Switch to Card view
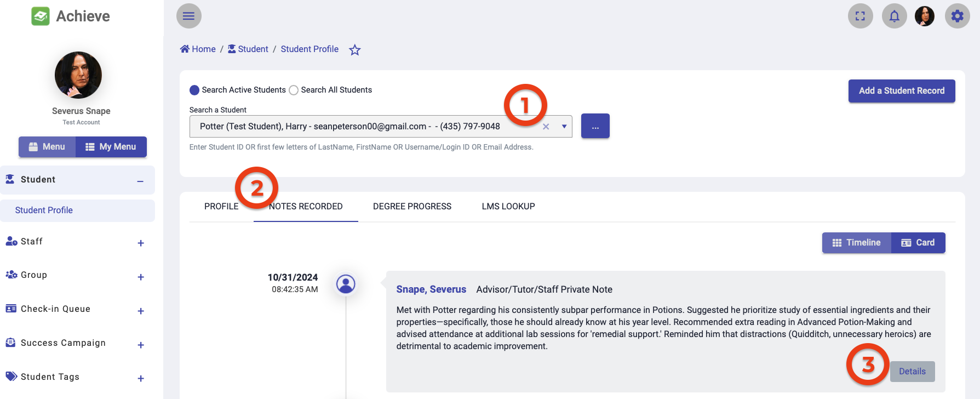The image size is (980, 399). pos(918,243)
